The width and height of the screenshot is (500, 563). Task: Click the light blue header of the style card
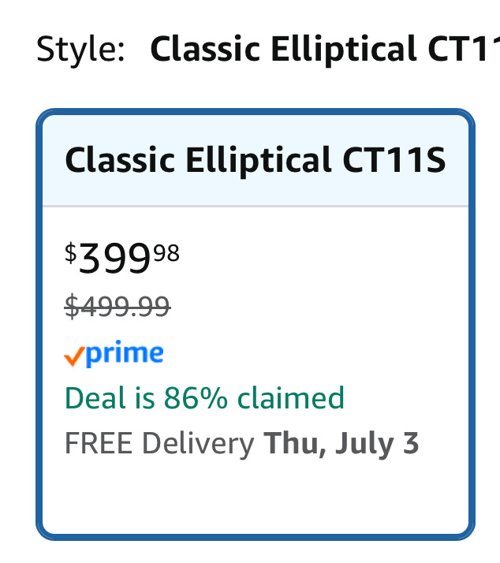255,160
